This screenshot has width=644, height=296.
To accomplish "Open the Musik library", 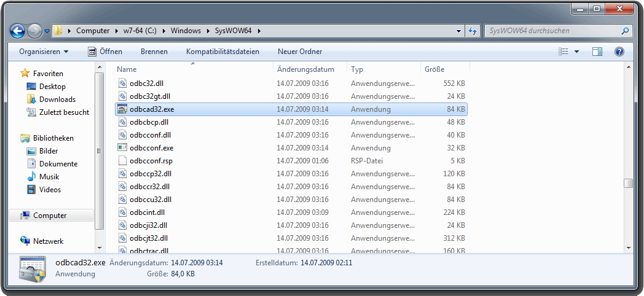I will click(x=49, y=177).
